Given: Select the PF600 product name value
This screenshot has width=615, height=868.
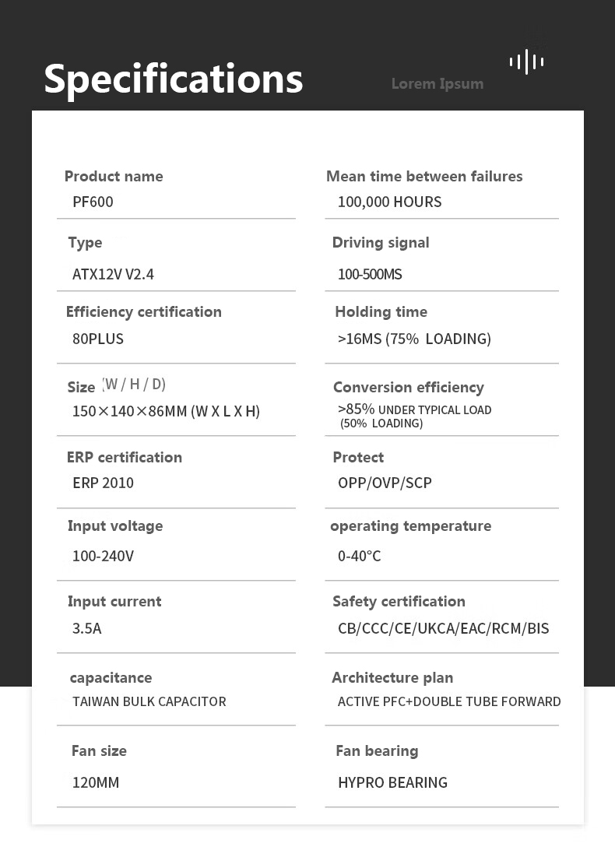Looking at the screenshot, I should coord(93,202).
